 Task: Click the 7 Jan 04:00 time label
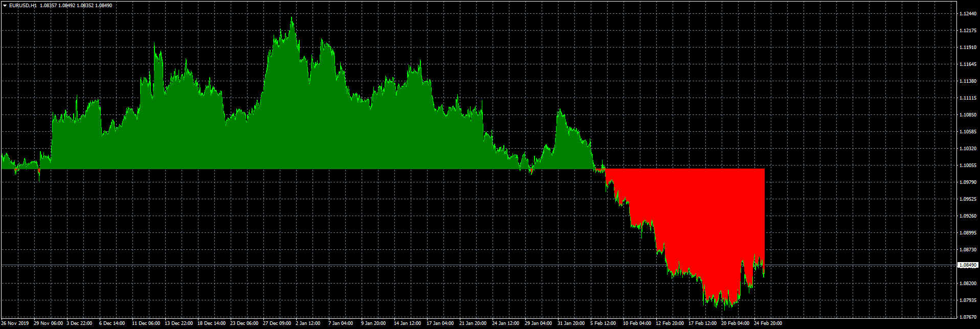pyautogui.click(x=341, y=323)
